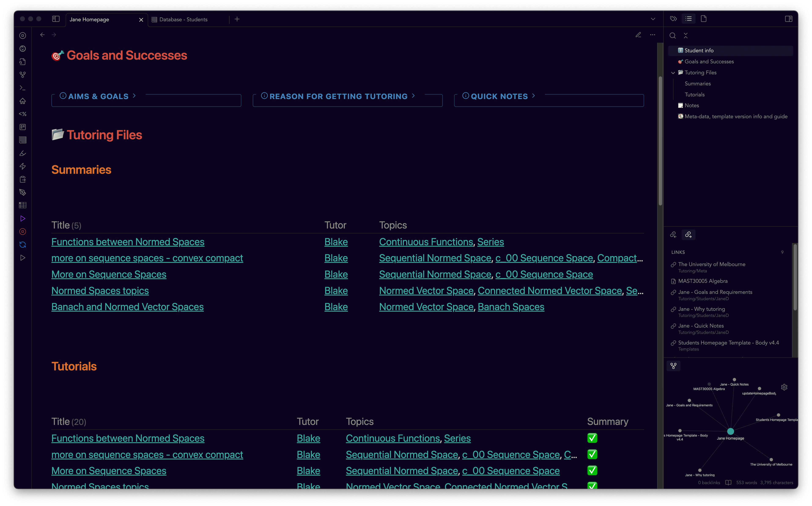Click the Templater <% icon in ribbon
The height and width of the screenshot is (506, 812).
[23, 114]
